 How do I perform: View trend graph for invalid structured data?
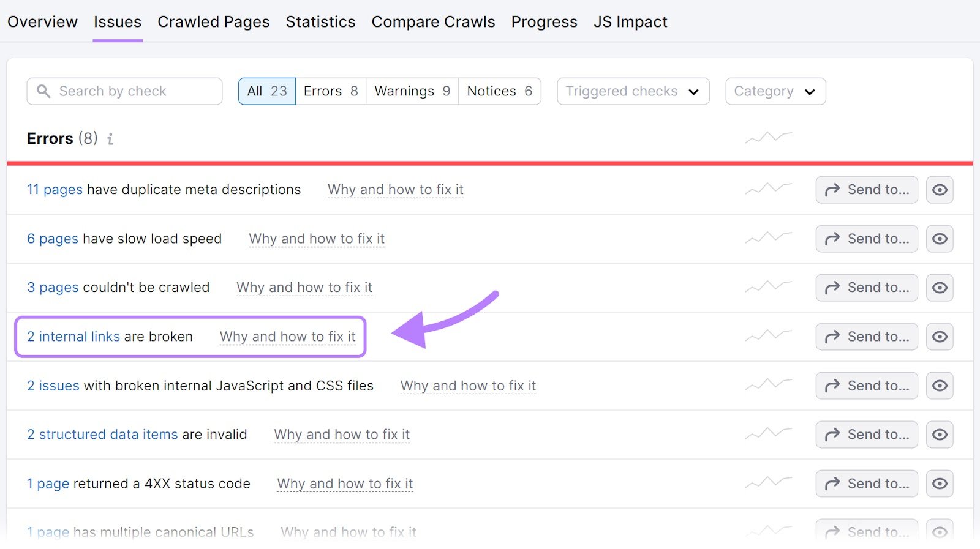click(769, 434)
